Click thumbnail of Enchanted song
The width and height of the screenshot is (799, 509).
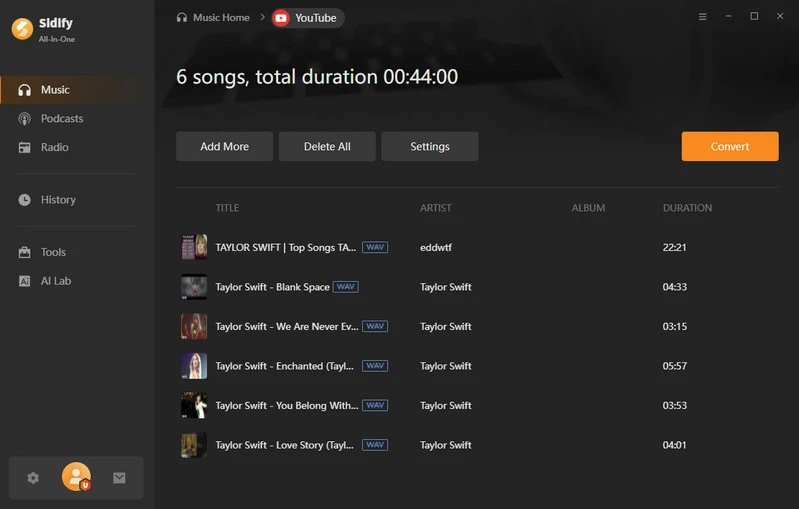(x=194, y=366)
